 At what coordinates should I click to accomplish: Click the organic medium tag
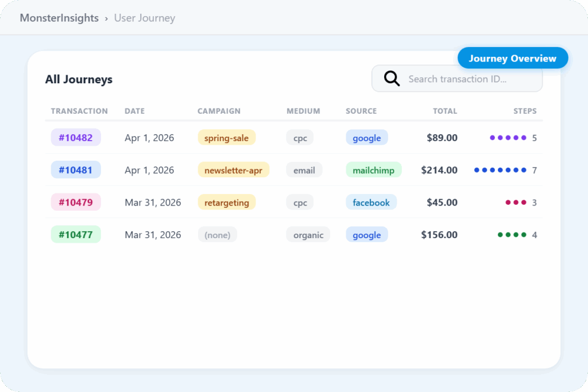(308, 235)
